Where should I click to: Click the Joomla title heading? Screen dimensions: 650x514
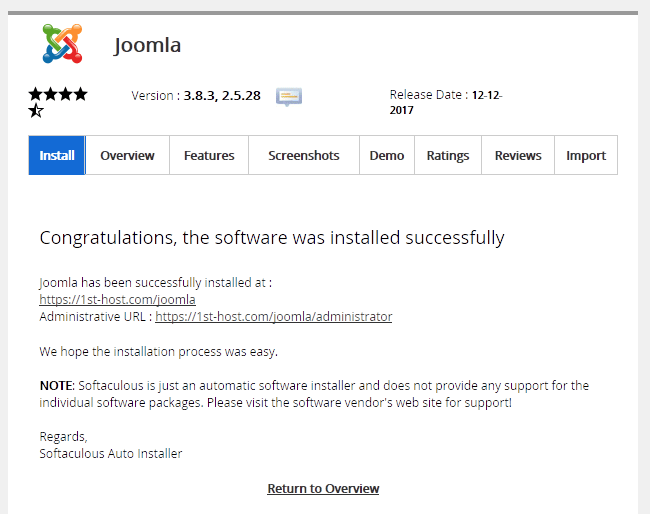click(x=147, y=45)
